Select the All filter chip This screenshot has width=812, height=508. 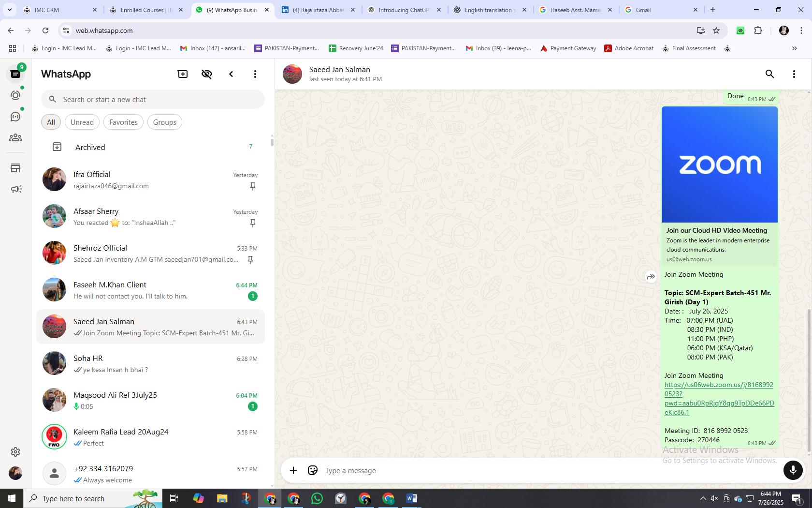click(x=51, y=122)
